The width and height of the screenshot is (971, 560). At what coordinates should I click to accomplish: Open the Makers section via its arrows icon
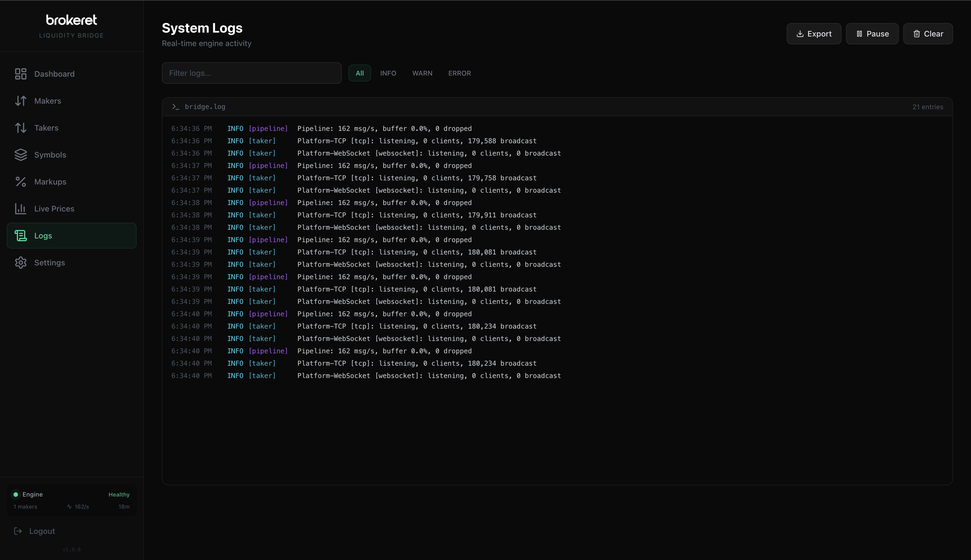(x=21, y=100)
